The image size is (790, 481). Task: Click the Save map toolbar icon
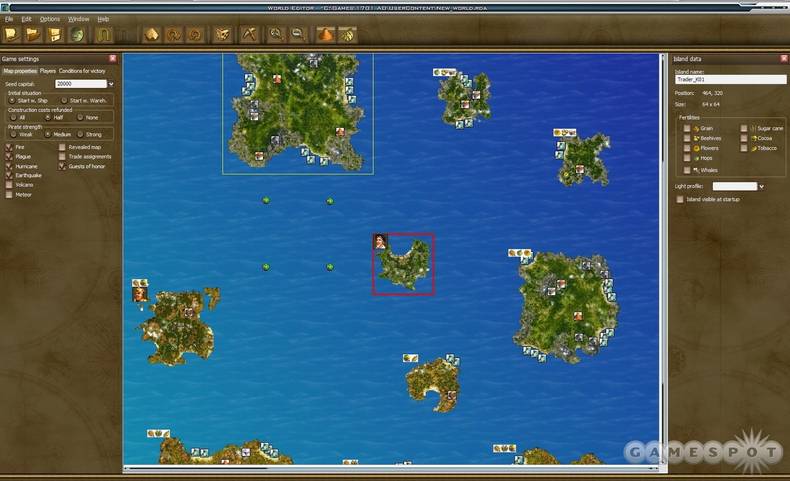[x=54, y=35]
